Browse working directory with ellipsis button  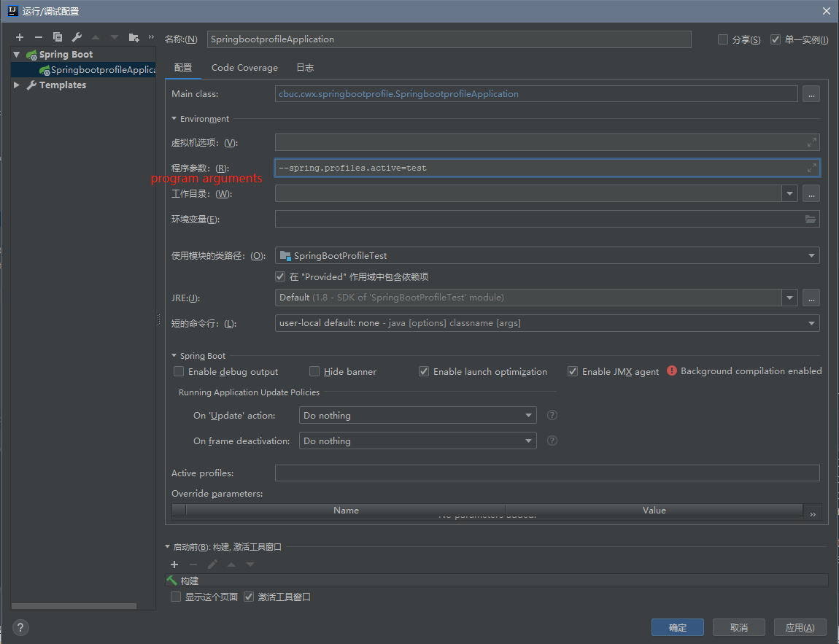click(x=811, y=193)
